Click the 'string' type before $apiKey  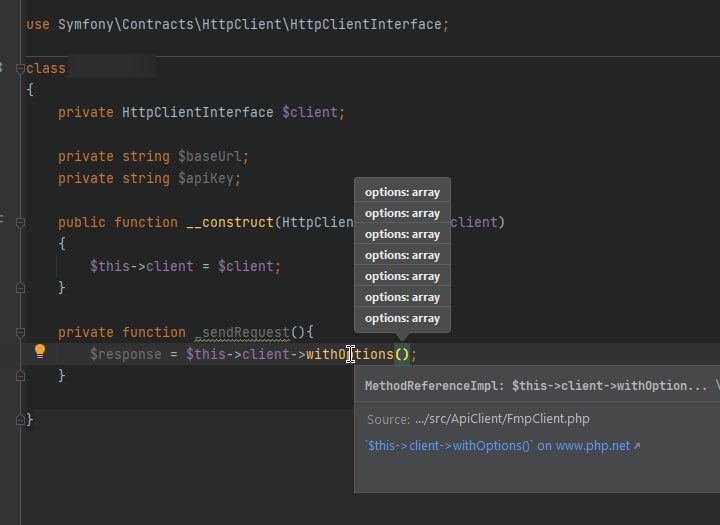146,179
